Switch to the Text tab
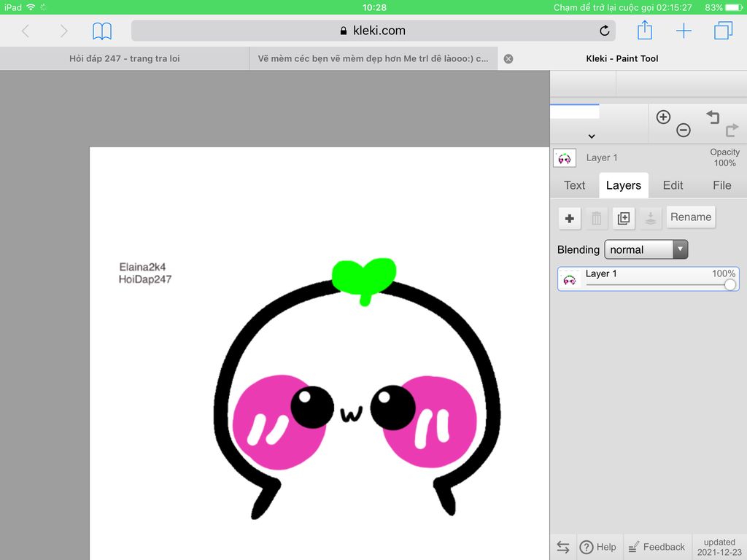This screenshot has height=560, width=747. pos(574,185)
